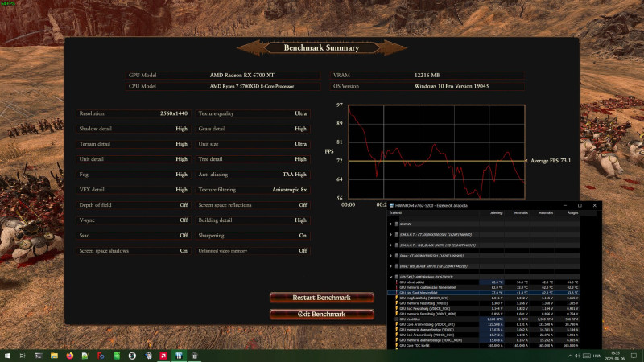Collapse the GPU AMD Radeon RX 6700 XT group

tap(390, 277)
